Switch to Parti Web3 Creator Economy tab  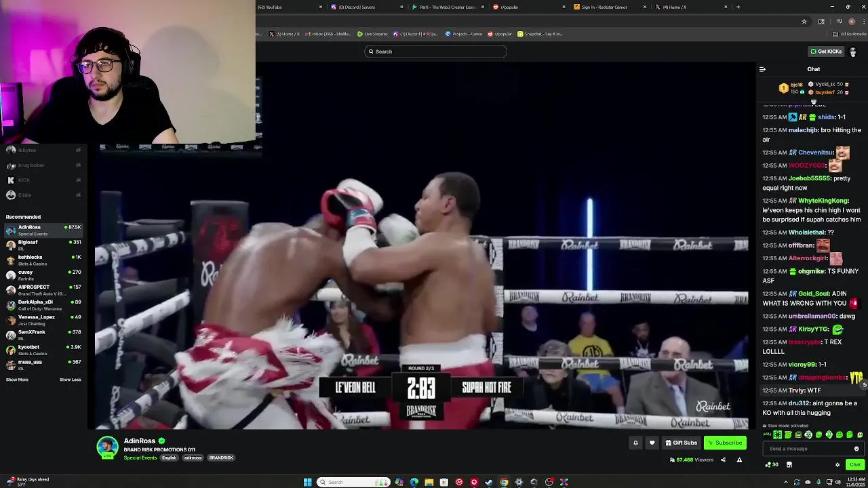pyautogui.click(x=448, y=7)
